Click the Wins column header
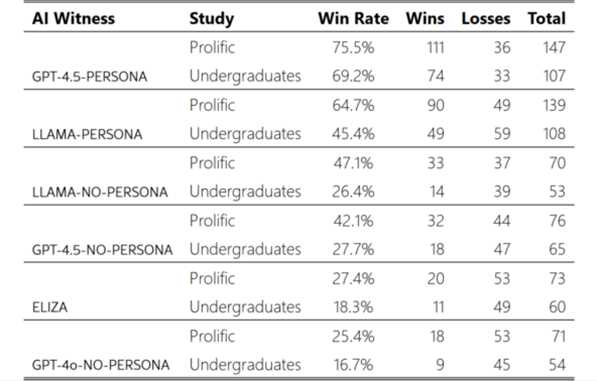The width and height of the screenshot is (597, 381). (425, 19)
